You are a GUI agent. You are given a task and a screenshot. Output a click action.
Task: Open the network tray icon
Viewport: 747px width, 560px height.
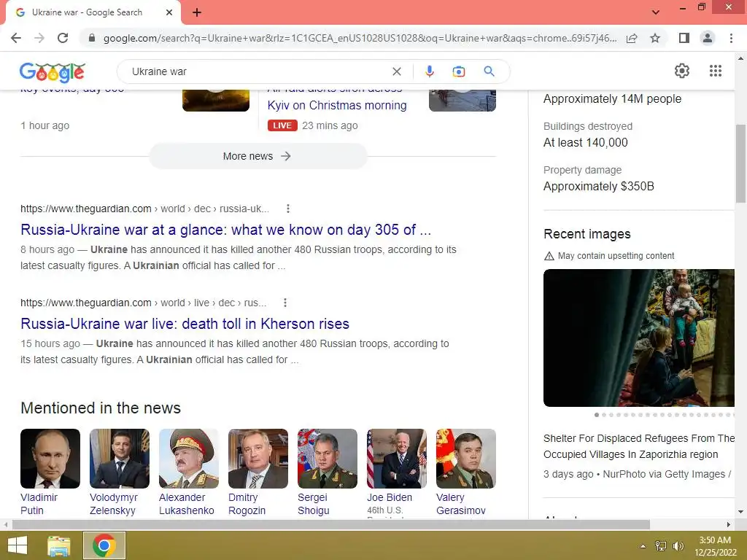661,546
